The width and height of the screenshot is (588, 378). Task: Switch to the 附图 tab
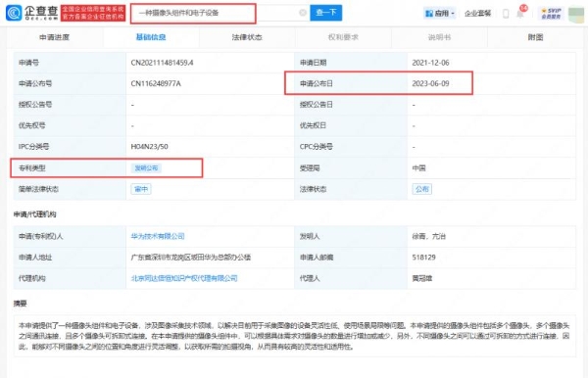[x=535, y=37]
